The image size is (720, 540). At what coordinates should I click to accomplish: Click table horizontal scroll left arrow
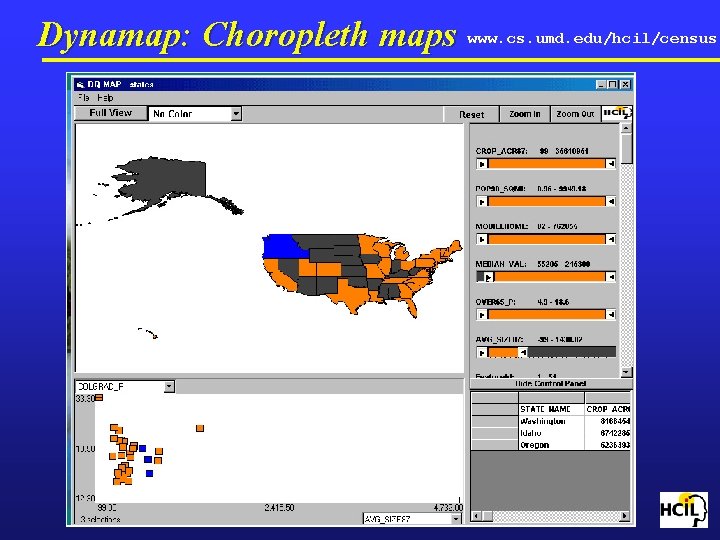(x=476, y=516)
